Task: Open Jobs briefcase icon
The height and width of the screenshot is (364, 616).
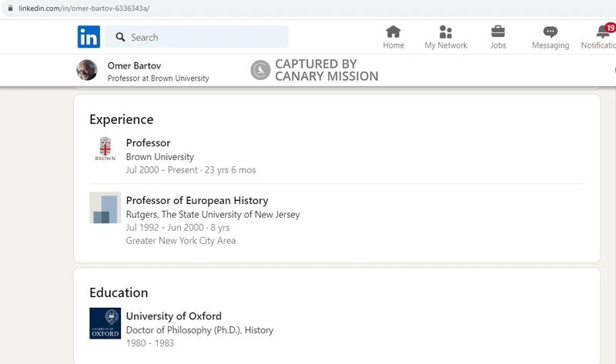Action: (x=497, y=32)
